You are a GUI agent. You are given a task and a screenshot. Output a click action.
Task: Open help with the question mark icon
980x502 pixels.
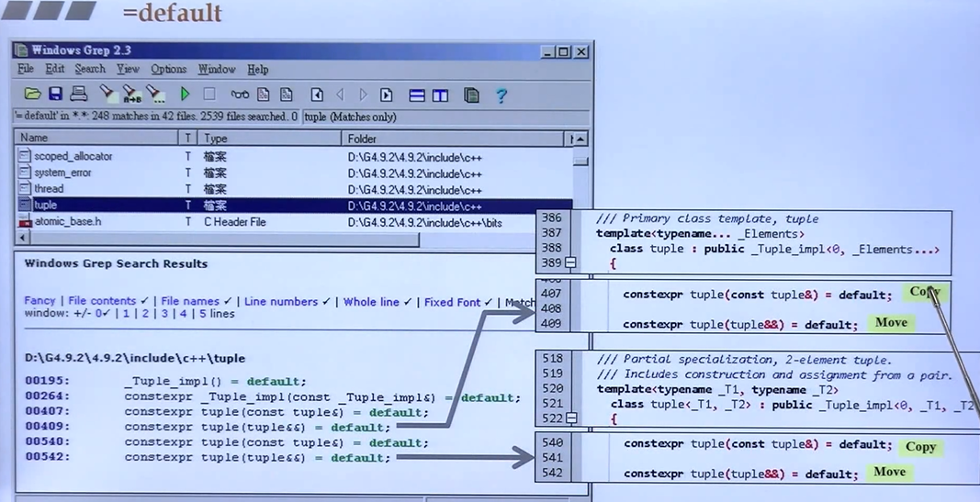pyautogui.click(x=501, y=95)
